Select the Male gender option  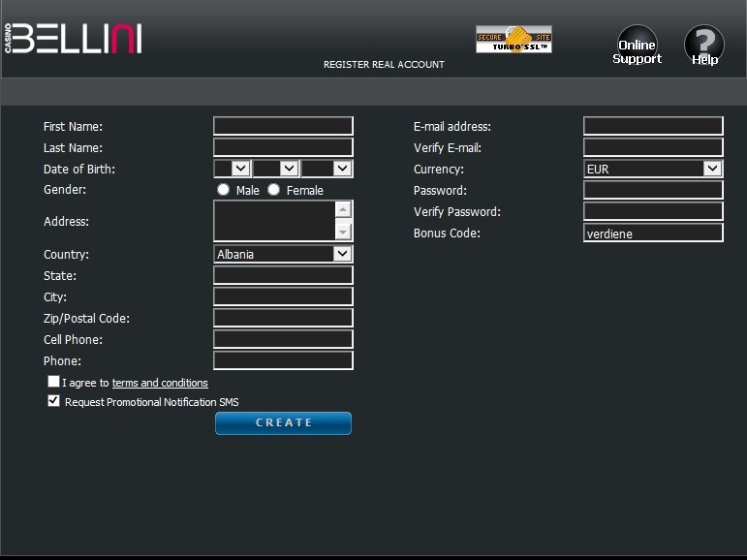pyautogui.click(x=224, y=190)
